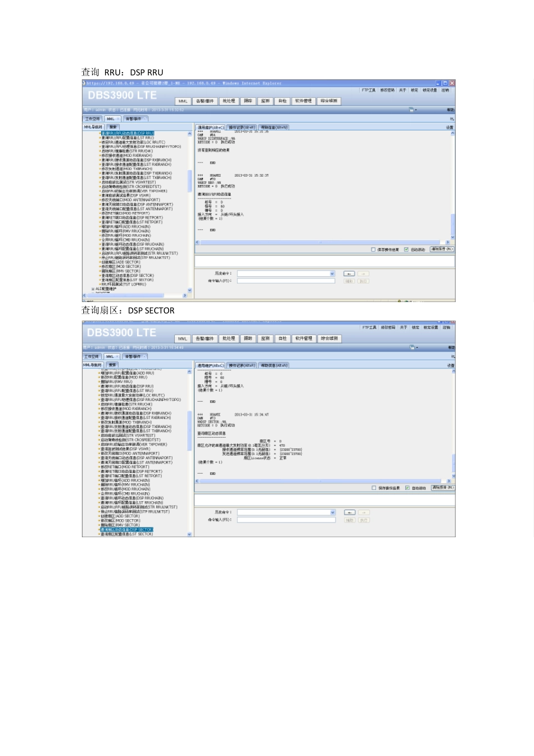Click FTP工具 link in DSP RRU screenshot
Screen dimensions: 534x756
tap(369, 90)
